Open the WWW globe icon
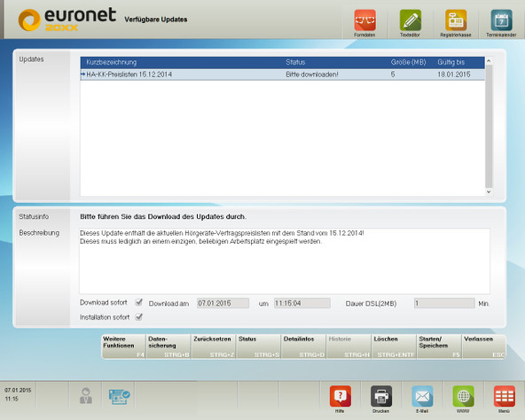 (x=464, y=396)
